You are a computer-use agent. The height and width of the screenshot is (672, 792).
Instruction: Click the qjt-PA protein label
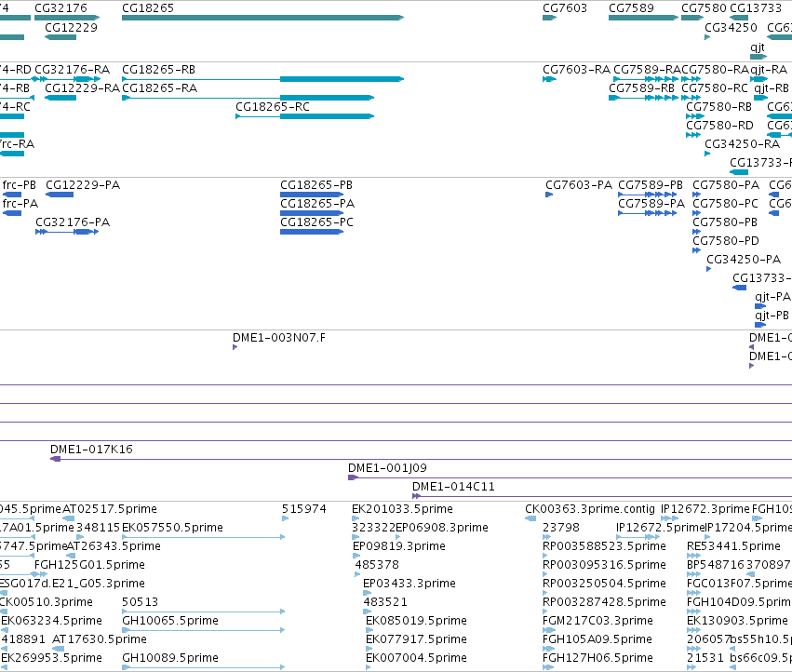tap(772, 297)
